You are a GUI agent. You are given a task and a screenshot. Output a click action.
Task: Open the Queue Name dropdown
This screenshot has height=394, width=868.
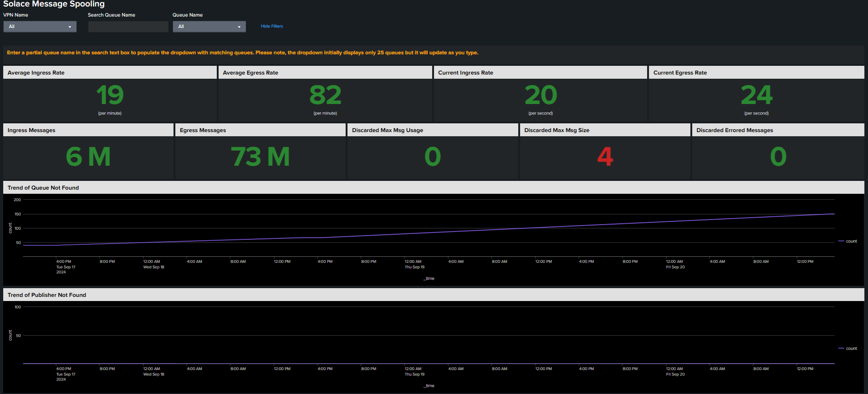tap(209, 27)
